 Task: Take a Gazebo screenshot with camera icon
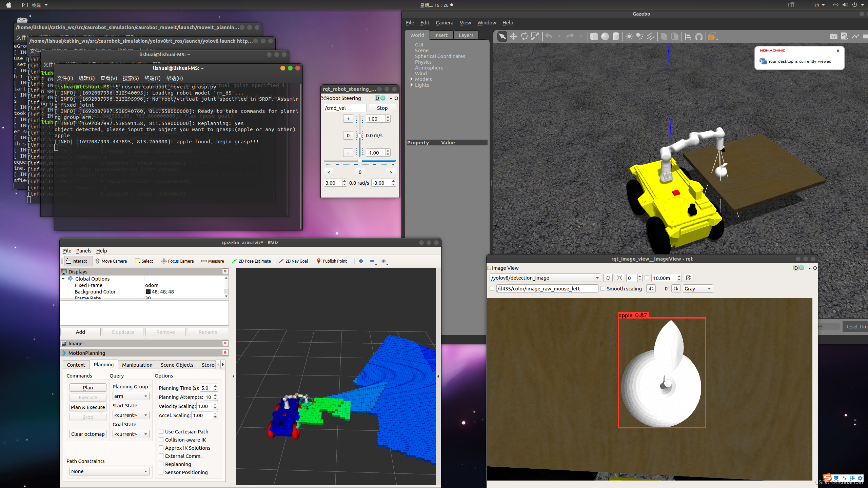pyautogui.click(x=833, y=37)
